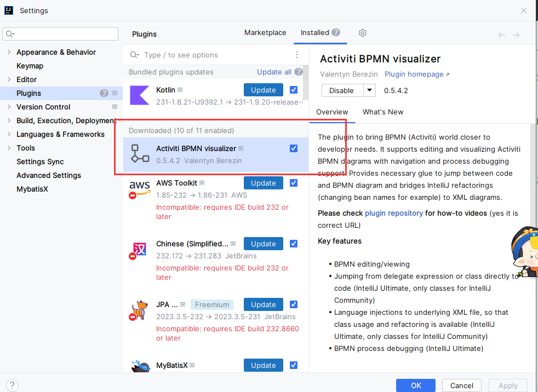538x392 pixels.
Task: Click the settings search magnifier icon
Action: (x=10, y=33)
